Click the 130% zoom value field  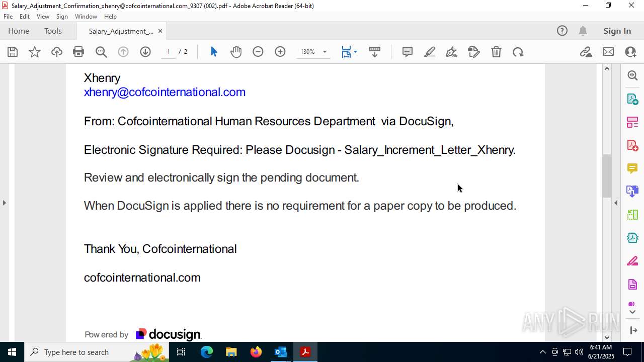point(307,52)
